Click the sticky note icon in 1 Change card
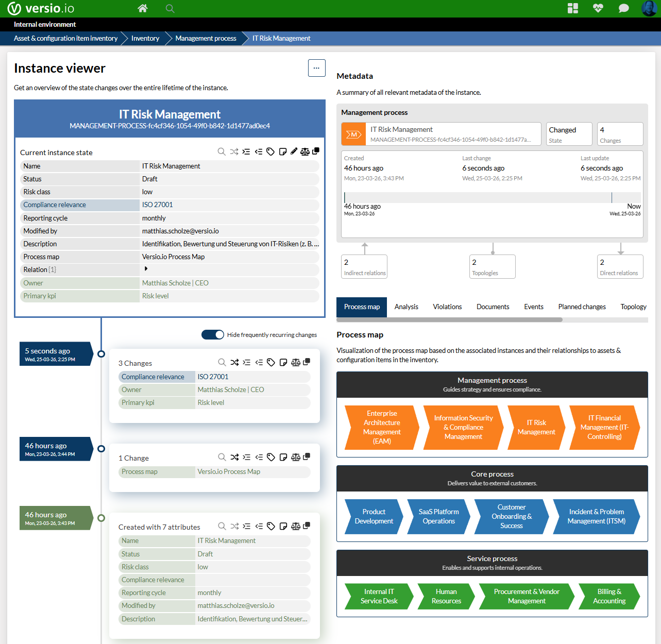Screen dimensions: 661x644 283,457
